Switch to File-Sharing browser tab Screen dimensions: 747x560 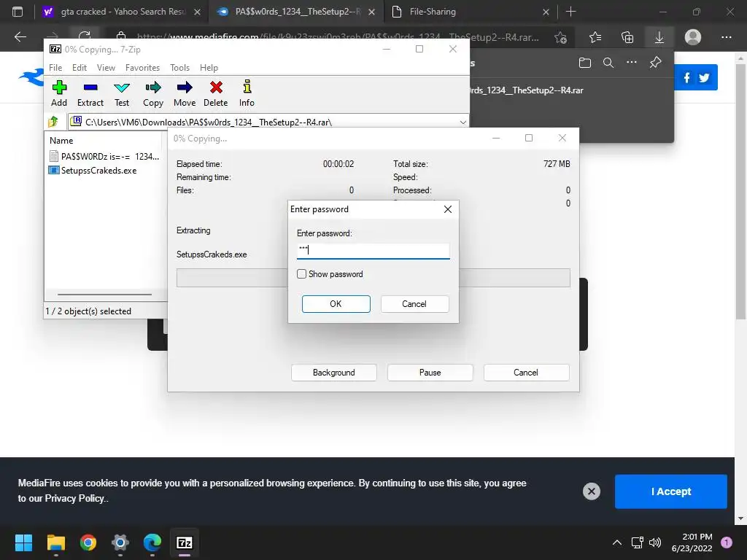pyautogui.click(x=470, y=12)
